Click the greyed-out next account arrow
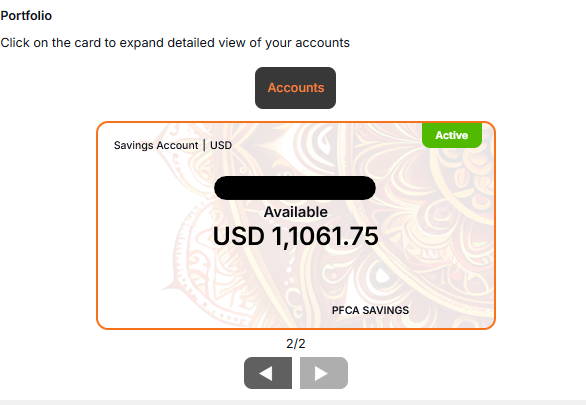 [324, 373]
